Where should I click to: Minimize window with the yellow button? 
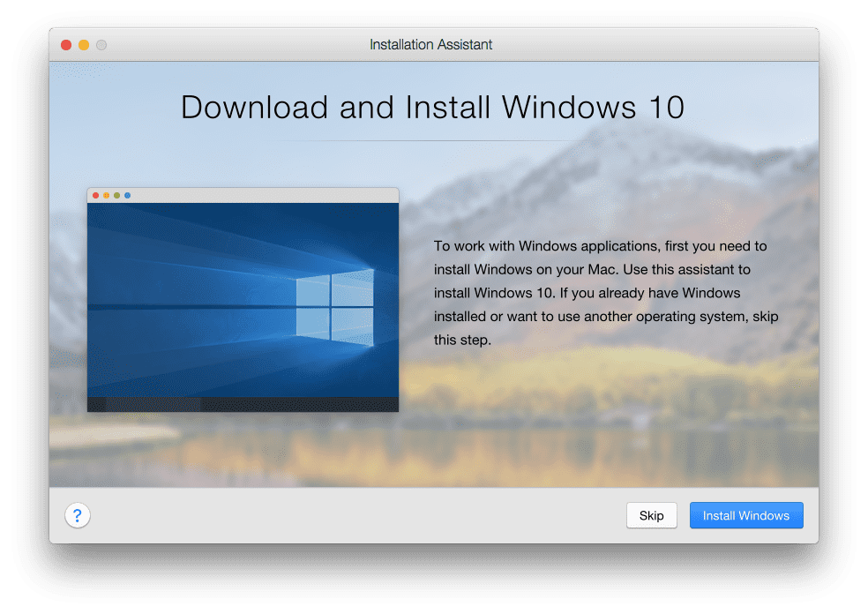point(84,45)
